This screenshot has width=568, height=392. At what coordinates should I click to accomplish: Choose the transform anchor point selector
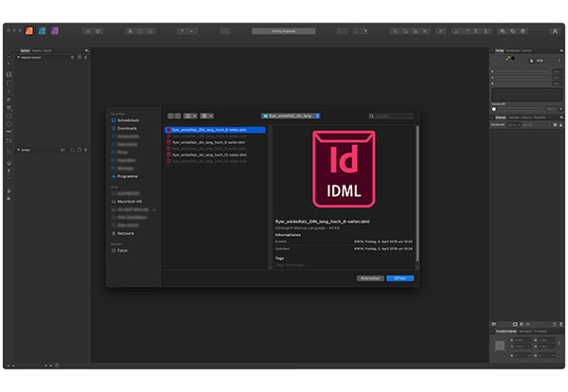(x=500, y=346)
